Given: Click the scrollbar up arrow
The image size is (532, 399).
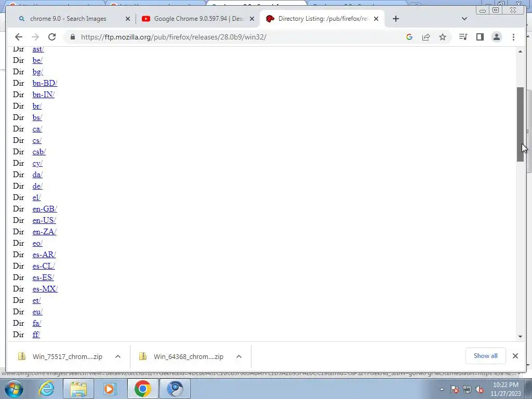Looking at the screenshot, I should tap(520, 51).
